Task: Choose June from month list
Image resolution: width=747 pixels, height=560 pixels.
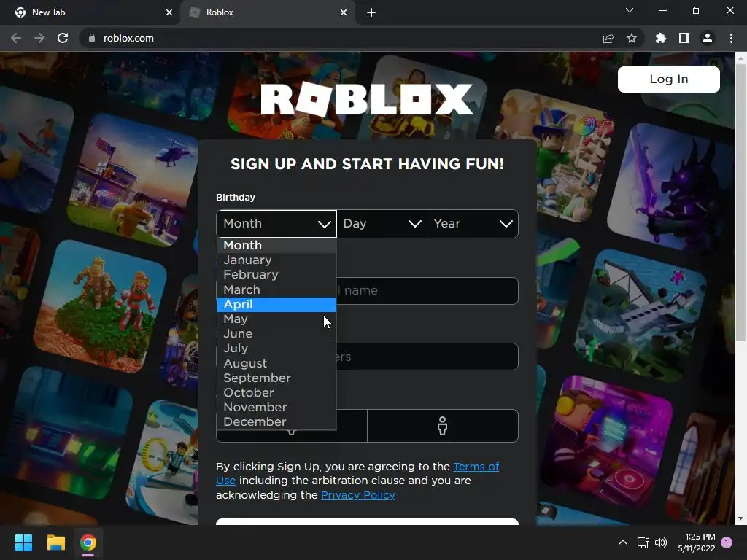Action: (x=276, y=334)
